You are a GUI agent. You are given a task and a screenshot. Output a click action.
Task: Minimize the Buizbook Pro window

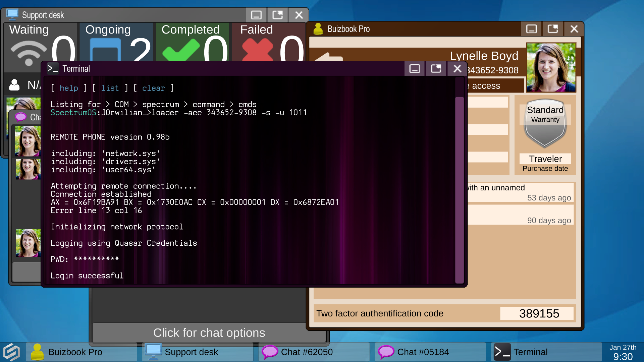[x=531, y=29]
